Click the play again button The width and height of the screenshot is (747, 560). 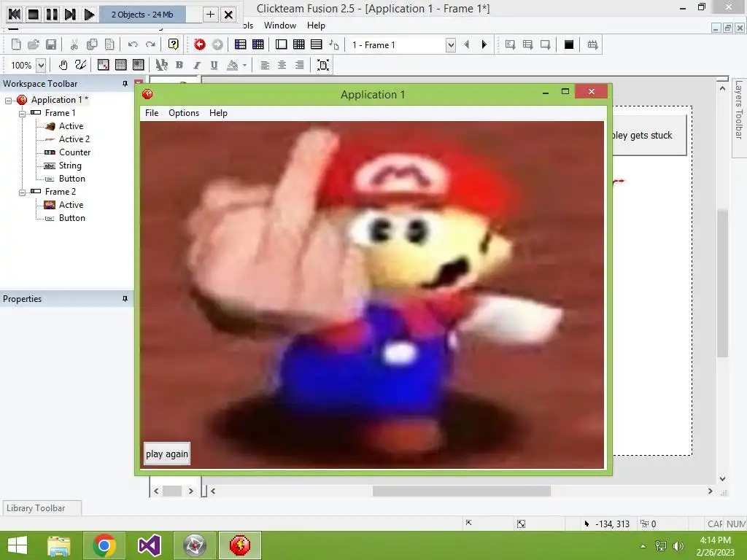(x=167, y=454)
